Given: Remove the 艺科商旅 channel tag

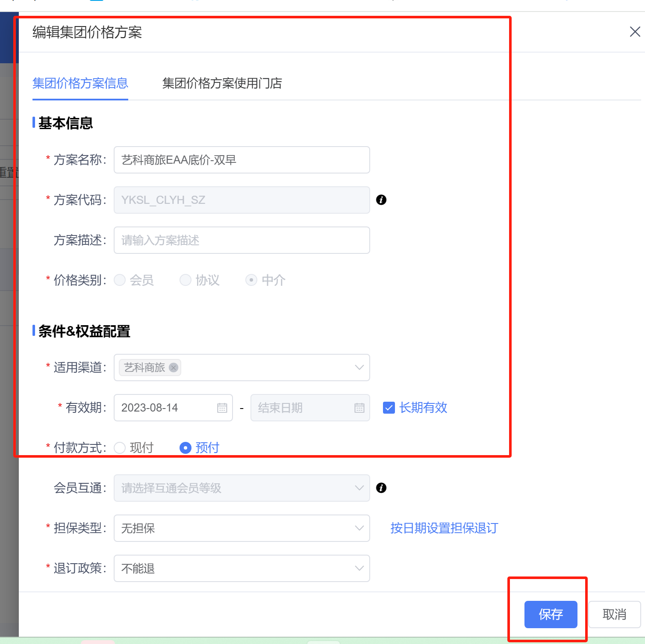Looking at the screenshot, I should pyautogui.click(x=173, y=368).
